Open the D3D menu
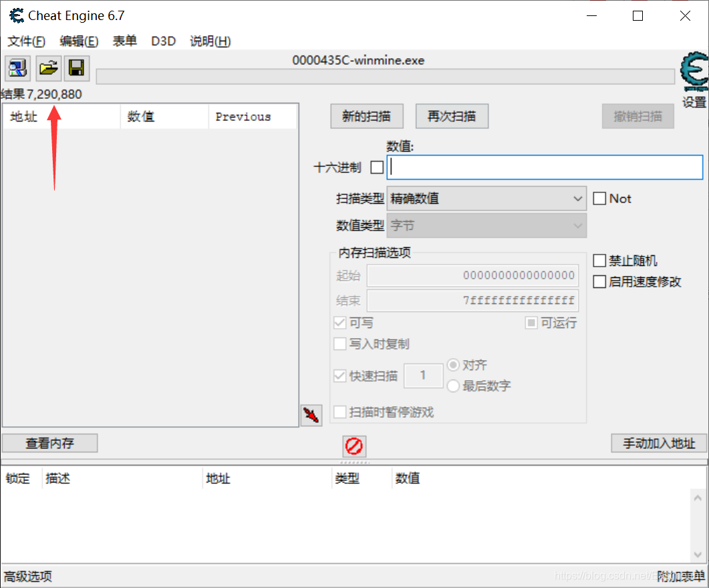 tap(163, 41)
